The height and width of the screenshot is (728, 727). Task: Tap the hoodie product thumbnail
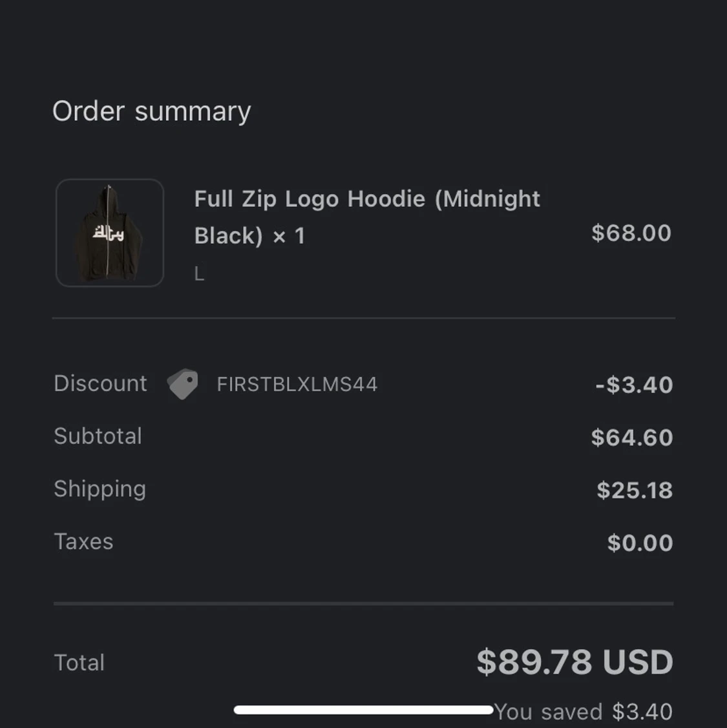point(110,233)
